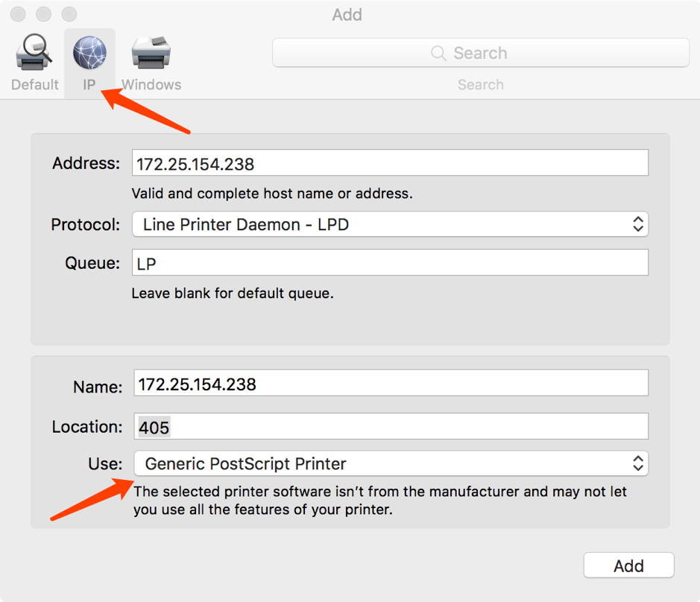Click the Location field showing 405
This screenshot has height=602, width=700.
coord(391,427)
